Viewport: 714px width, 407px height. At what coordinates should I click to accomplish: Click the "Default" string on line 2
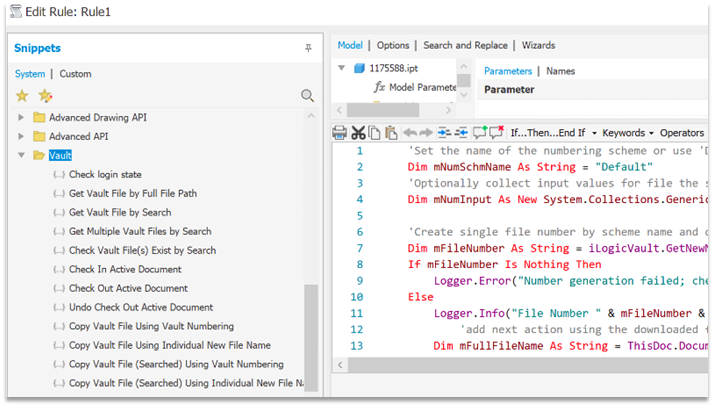click(x=624, y=167)
